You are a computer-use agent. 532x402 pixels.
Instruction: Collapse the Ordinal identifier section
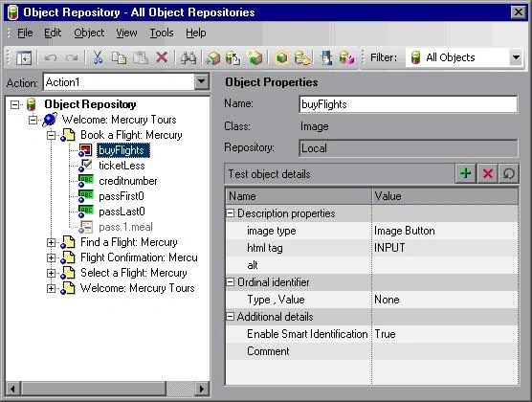(230, 282)
